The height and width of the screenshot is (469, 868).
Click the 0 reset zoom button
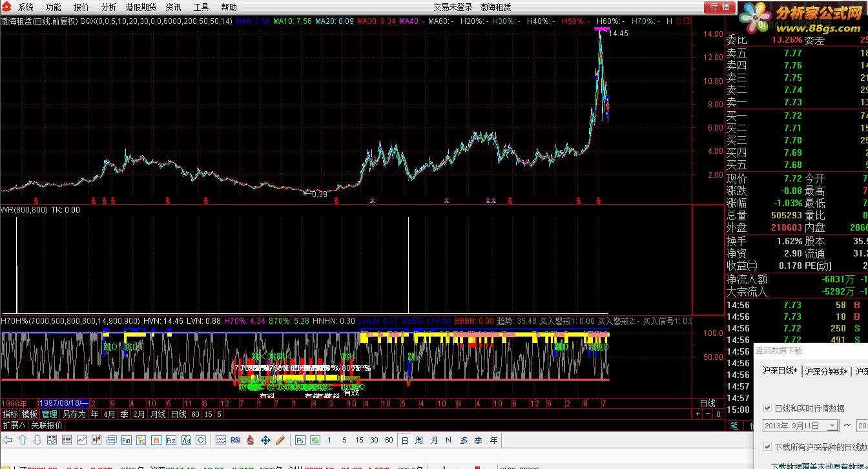(718, 414)
